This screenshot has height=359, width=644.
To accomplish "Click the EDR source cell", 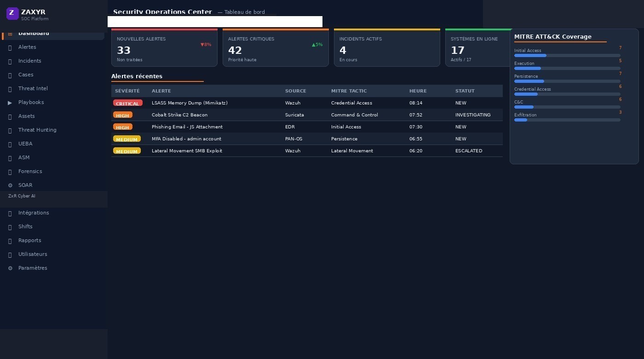I will coord(290,127).
